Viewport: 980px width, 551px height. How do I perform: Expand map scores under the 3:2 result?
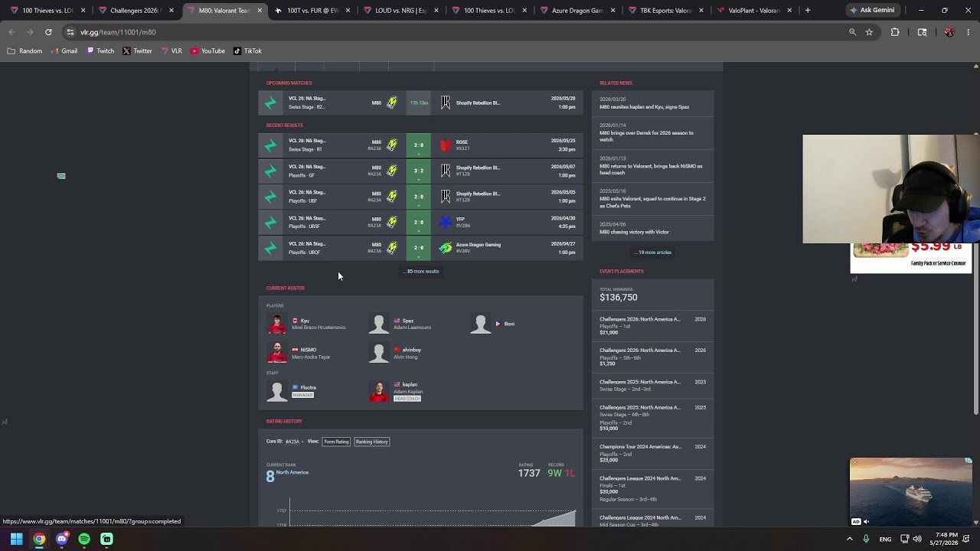(x=418, y=171)
